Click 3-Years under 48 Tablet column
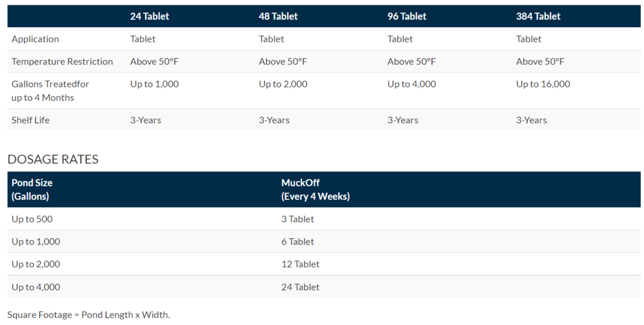The width and height of the screenshot is (644, 325). pyautogui.click(x=274, y=120)
